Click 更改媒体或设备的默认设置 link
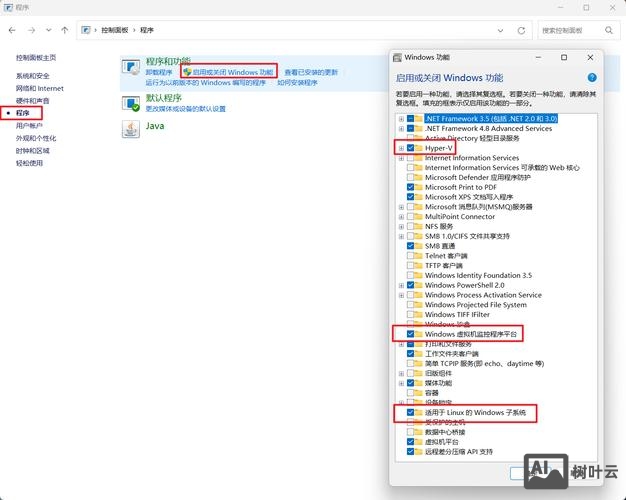 pos(186,109)
